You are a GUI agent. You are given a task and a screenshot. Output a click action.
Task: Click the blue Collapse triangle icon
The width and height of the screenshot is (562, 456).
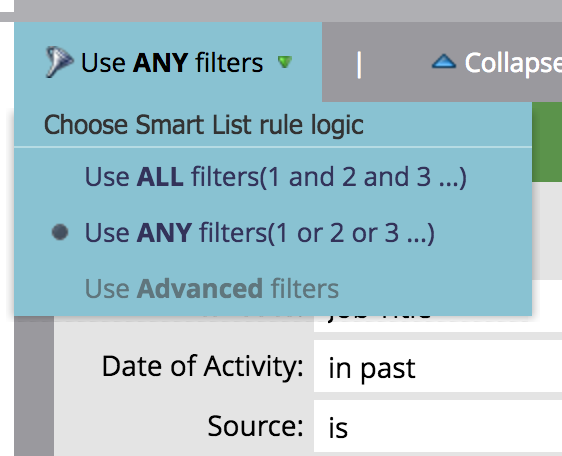click(444, 61)
